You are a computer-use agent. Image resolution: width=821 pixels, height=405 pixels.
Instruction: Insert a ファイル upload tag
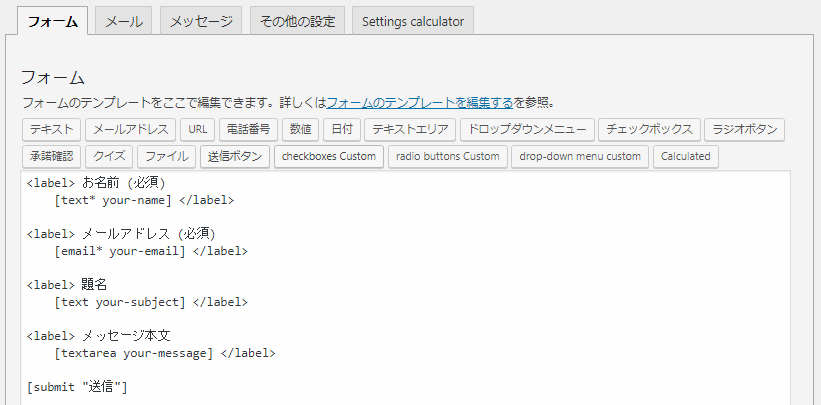point(167,157)
